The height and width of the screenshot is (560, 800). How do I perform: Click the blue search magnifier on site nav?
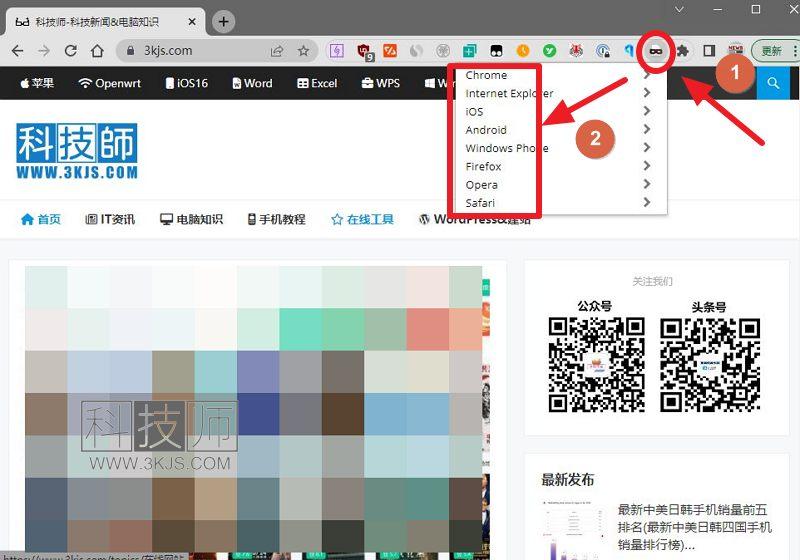[773, 83]
